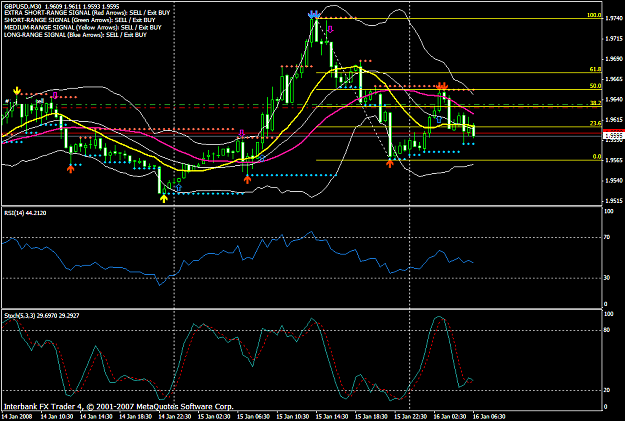The height and width of the screenshot is (421, 625).
Task: Click the yellow up arrow at the chart's lowest candle
Action: (x=164, y=198)
